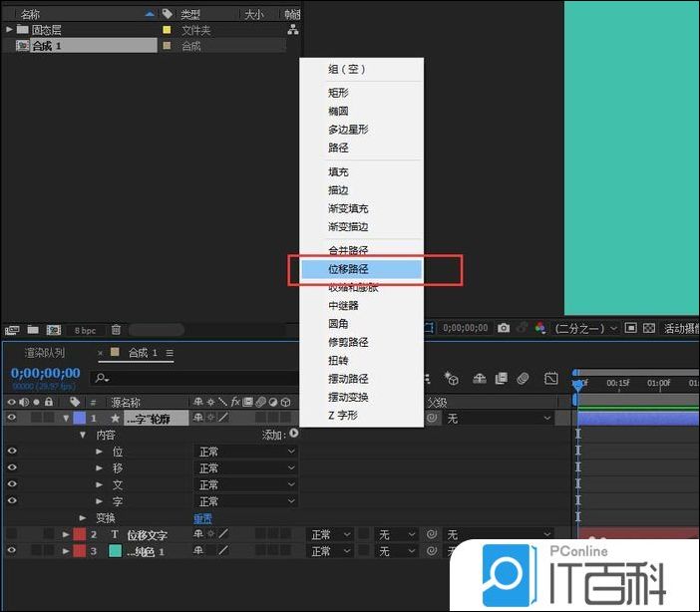This screenshot has height=612, width=700.
Task: Expand layer 2 位移文字 properties
Action: coord(66,534)
